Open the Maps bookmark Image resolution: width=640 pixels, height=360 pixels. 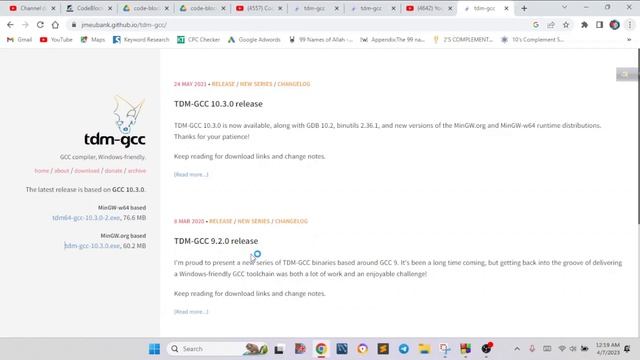pos(93,40)
